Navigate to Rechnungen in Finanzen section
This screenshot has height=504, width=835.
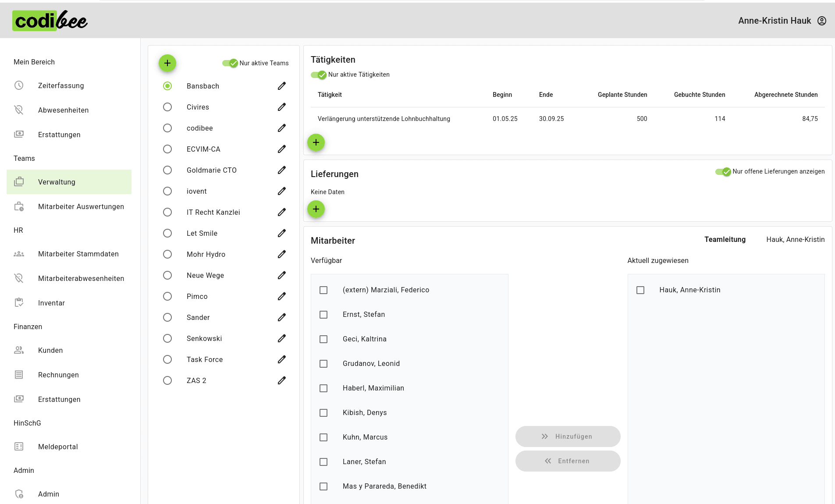tap(58, 375)
